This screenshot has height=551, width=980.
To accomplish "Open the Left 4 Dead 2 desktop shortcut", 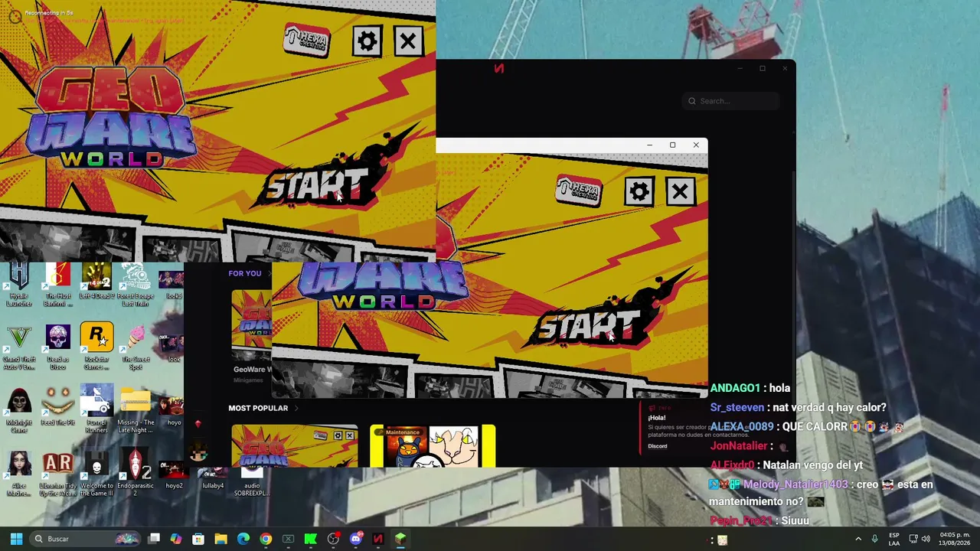I will point(96,284).
